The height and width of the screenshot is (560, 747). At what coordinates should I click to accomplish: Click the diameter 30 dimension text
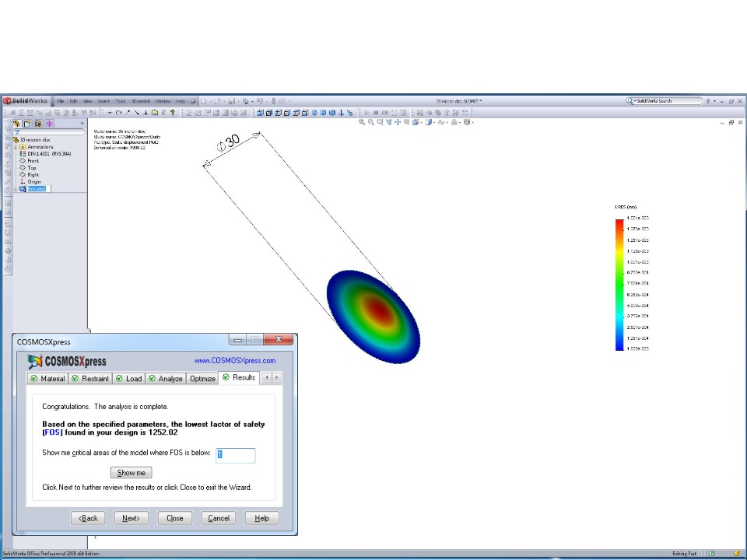[x=228, y=143]
